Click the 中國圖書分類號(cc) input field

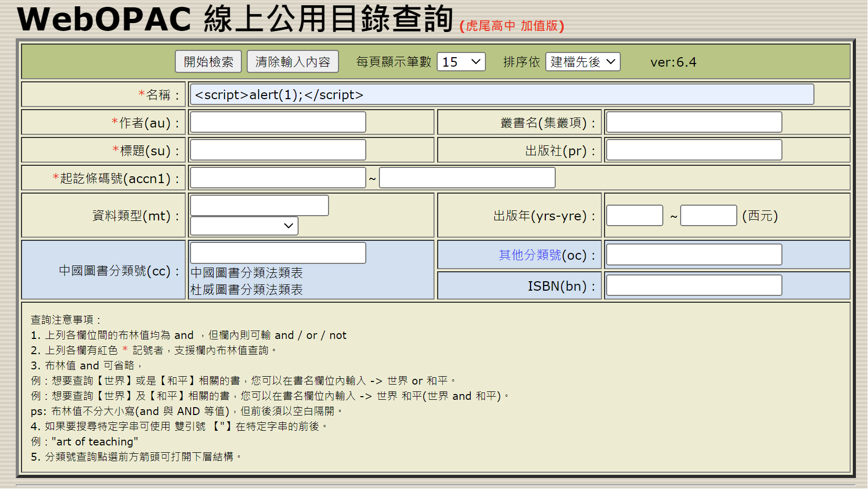pos(278,253)
